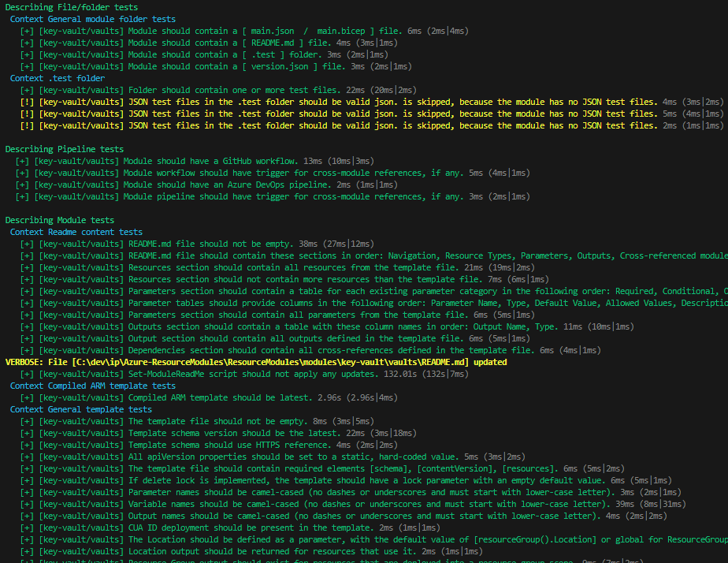Image resolution: width=728 pixels, height=563 pixels.
Task: Select the passed marker beside README.md file test
Action: click(27, 42)
